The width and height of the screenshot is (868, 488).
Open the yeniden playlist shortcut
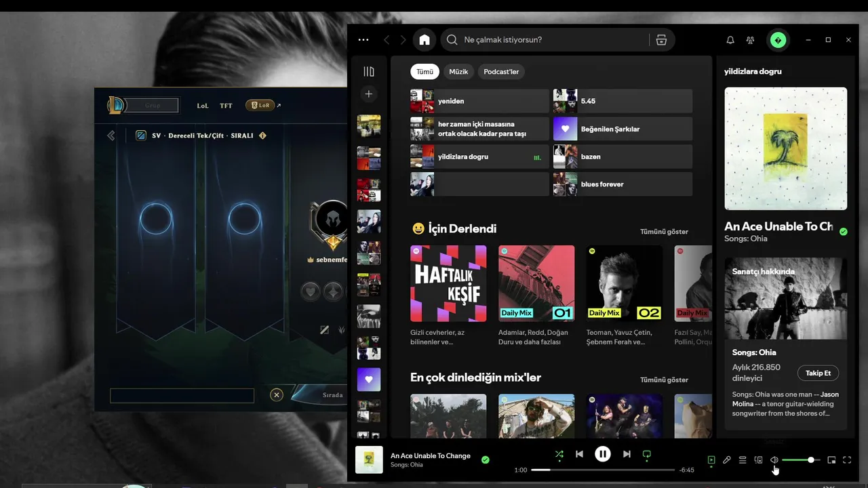pos(479,101)
